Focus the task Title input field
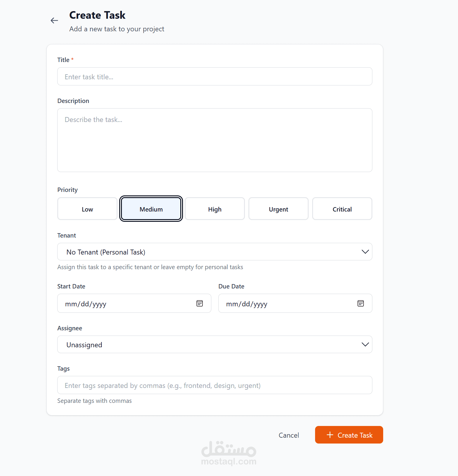The width and height of the screenshot is (458, 476). tap(215, 77)
